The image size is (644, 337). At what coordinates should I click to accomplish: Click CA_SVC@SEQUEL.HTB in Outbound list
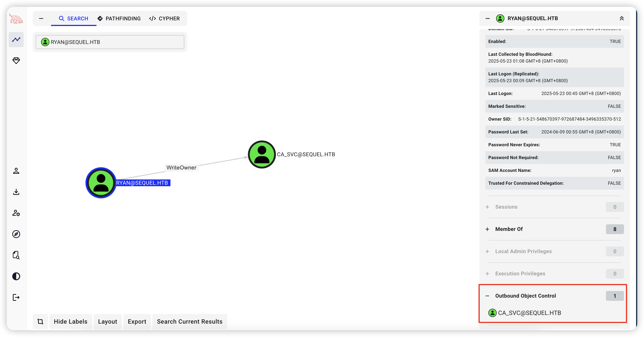tap(529, 313)
